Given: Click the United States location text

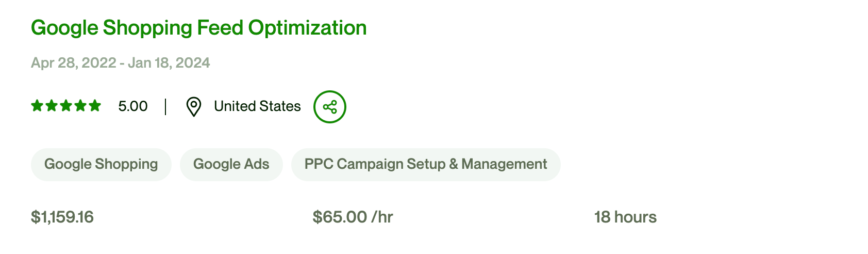Looking at the screenshot, I should coord(257,106).
